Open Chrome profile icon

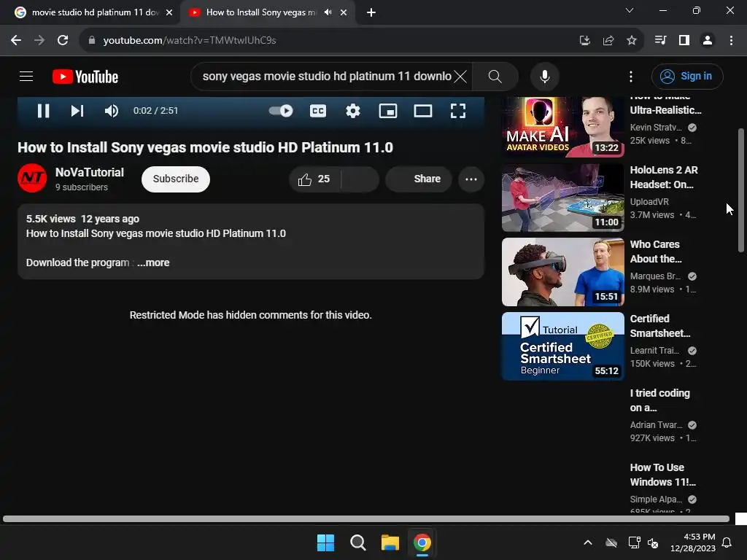(708, 41)
